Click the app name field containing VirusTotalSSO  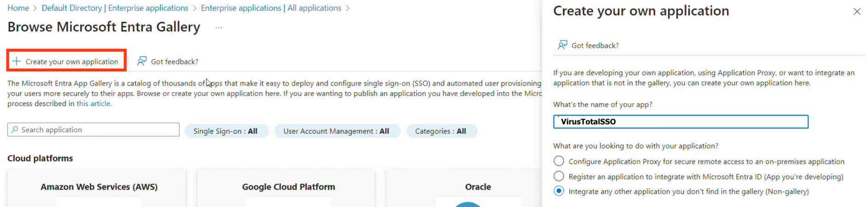(x=681, y=121)
